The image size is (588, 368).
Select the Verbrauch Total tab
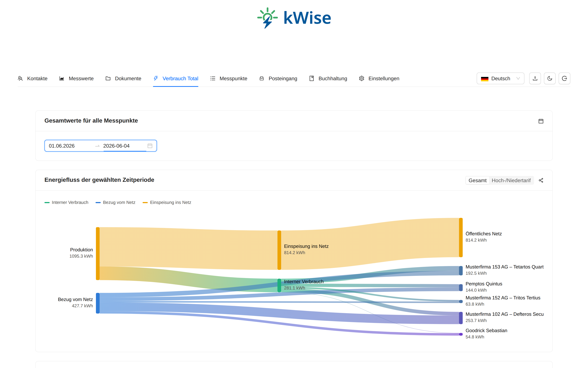pos(176,78)
